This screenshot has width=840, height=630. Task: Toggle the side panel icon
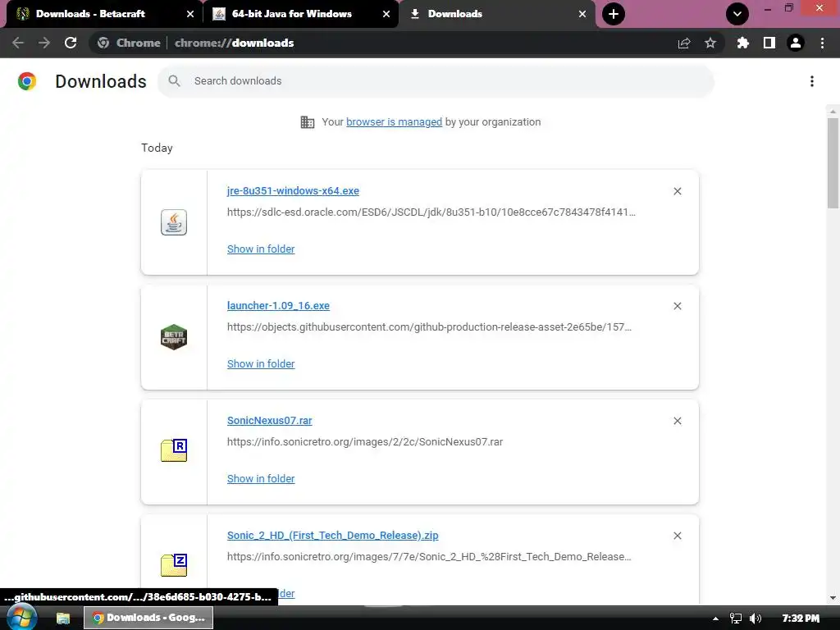coord(769,43)
